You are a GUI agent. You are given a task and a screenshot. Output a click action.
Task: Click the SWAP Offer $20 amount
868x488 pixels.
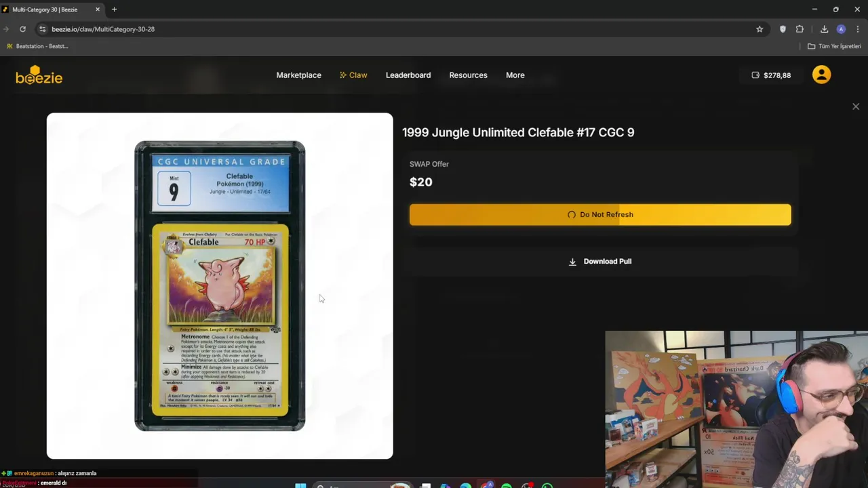420,182
